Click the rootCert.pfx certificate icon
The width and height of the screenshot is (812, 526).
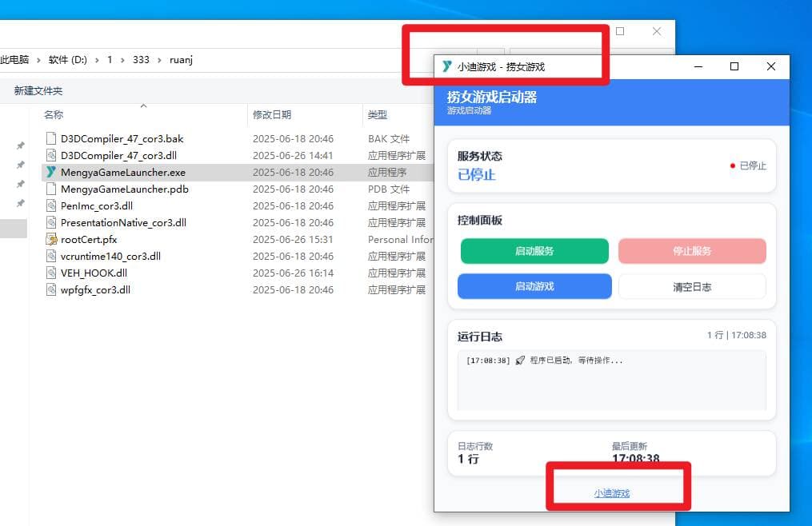[x=51, y=239]
